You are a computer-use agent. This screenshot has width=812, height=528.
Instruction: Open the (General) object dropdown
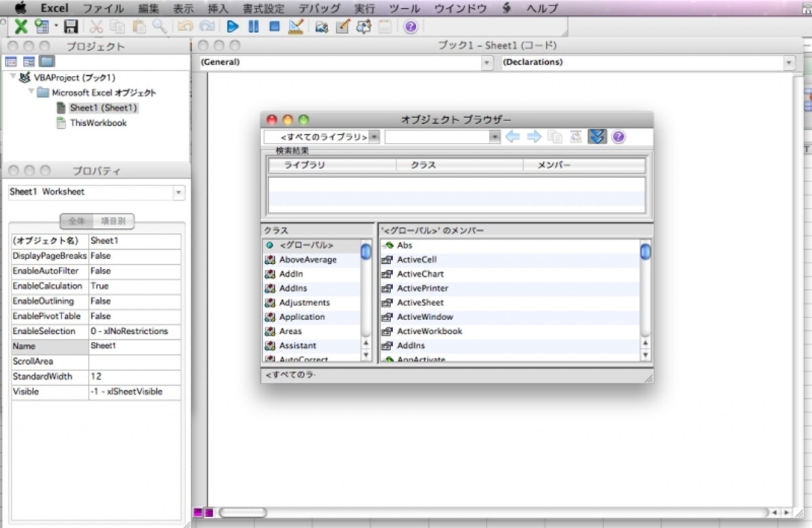coord(487,62)
